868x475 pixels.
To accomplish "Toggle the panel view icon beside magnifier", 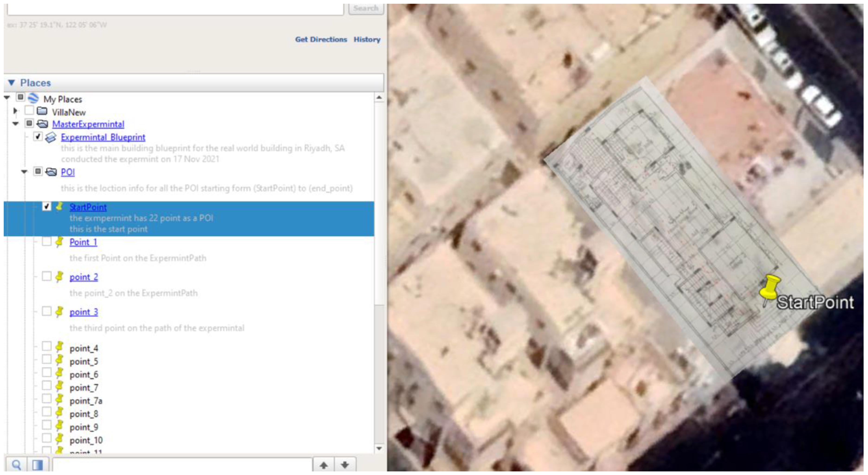I will [x=37, y=465].
